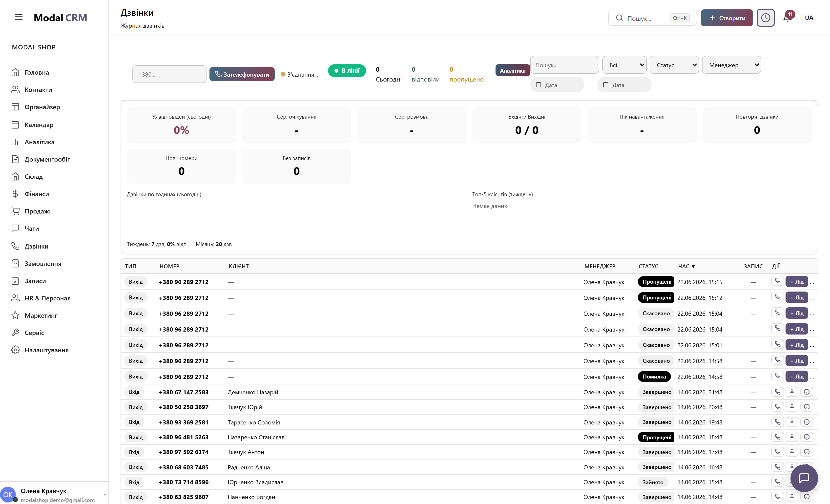
Task: Click the НОМЕР column header
Action: point(169,266)
